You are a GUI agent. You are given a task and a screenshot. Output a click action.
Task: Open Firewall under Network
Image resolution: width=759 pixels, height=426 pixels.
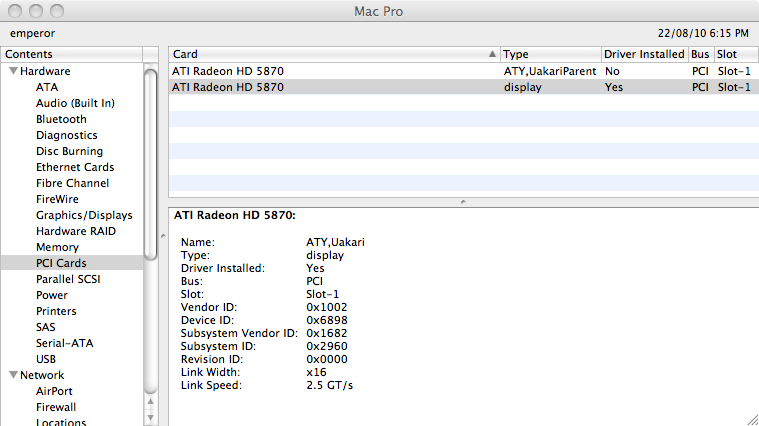click(56, 407)
